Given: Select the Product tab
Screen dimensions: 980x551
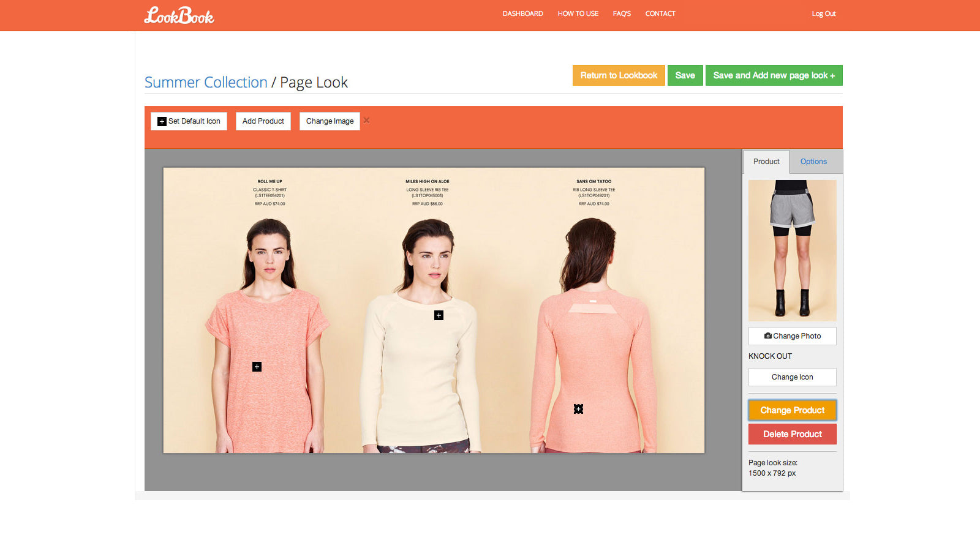Looking at the screenshot, I should click(766, 162).
